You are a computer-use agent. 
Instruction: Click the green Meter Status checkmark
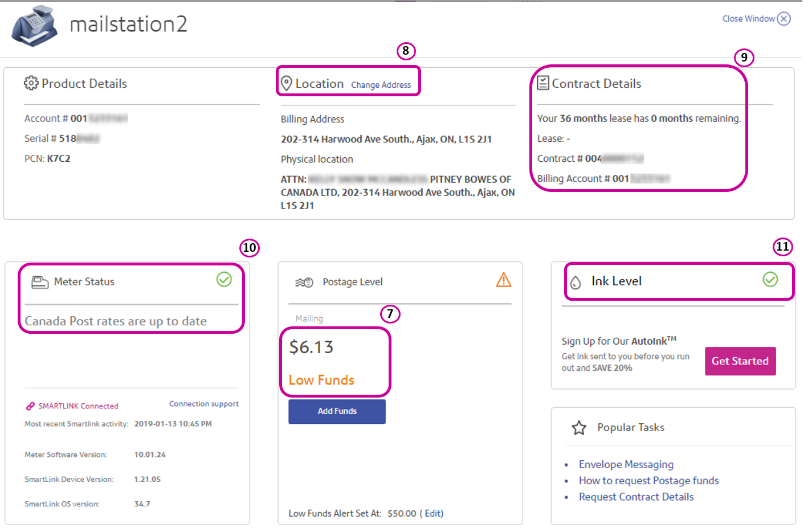click(224, 279)
